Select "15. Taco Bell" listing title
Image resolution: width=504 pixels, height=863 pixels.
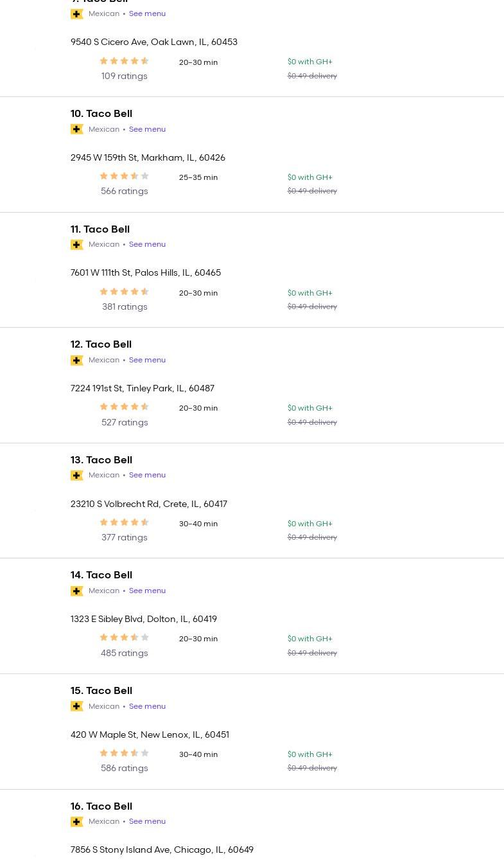point(101,691)
